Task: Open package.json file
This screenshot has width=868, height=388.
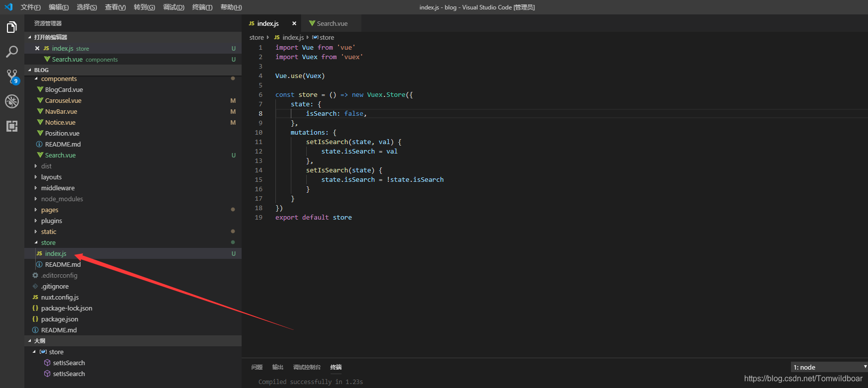Action: (133, 319)
